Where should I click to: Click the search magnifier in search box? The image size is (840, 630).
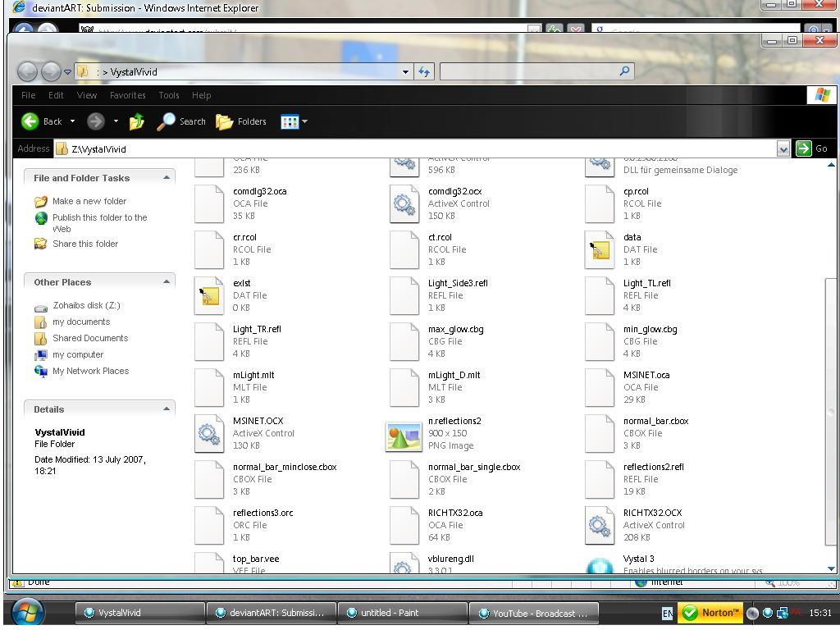pos(624,71)
